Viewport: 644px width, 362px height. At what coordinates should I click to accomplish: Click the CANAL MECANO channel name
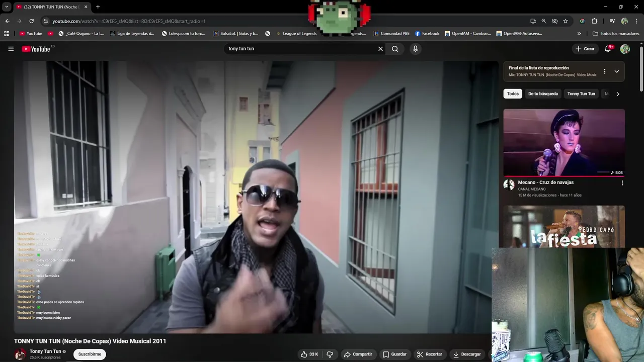click(x=532, y=189)
